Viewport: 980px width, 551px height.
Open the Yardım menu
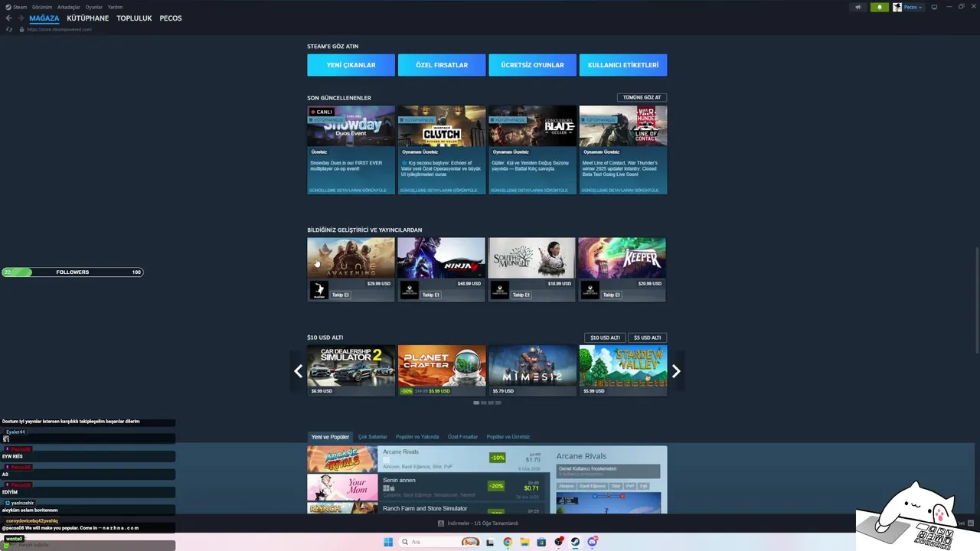click(115, 7)
